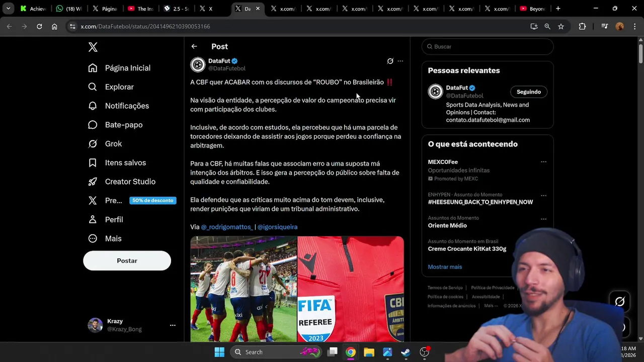Open Chrome profile avatar
Viewport: 644px width, 362px height.
[x=620, y=26]
